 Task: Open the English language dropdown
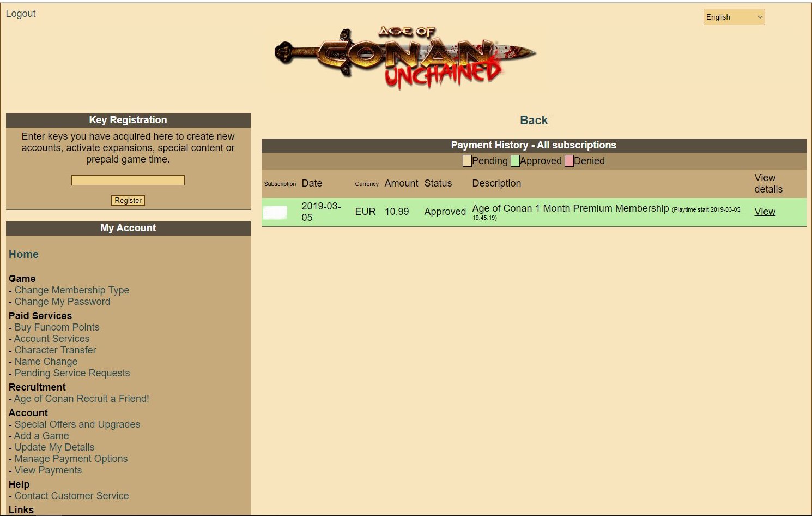pos(734,17)
